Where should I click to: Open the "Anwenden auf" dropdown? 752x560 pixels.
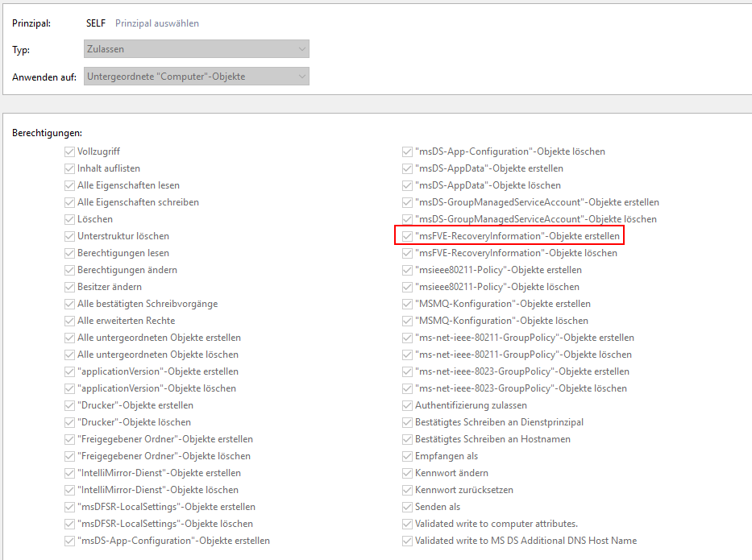[x=197, y=77]
